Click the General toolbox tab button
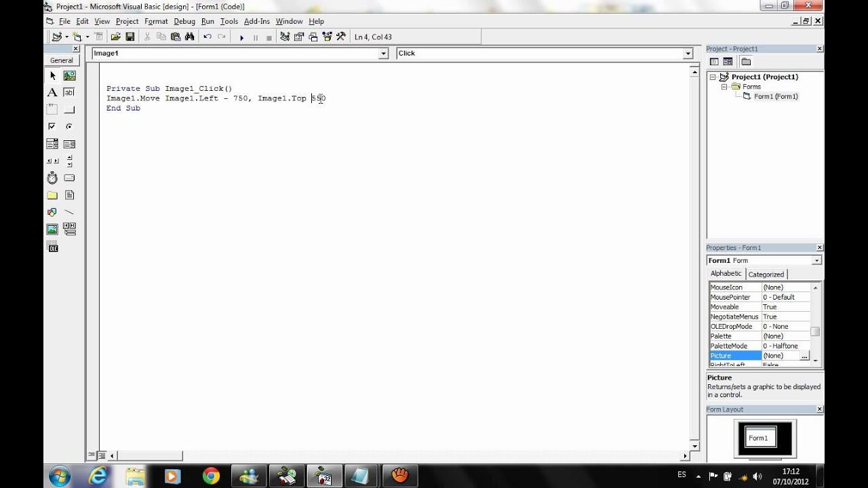This screenshot has width=868, height=488. 62,60
